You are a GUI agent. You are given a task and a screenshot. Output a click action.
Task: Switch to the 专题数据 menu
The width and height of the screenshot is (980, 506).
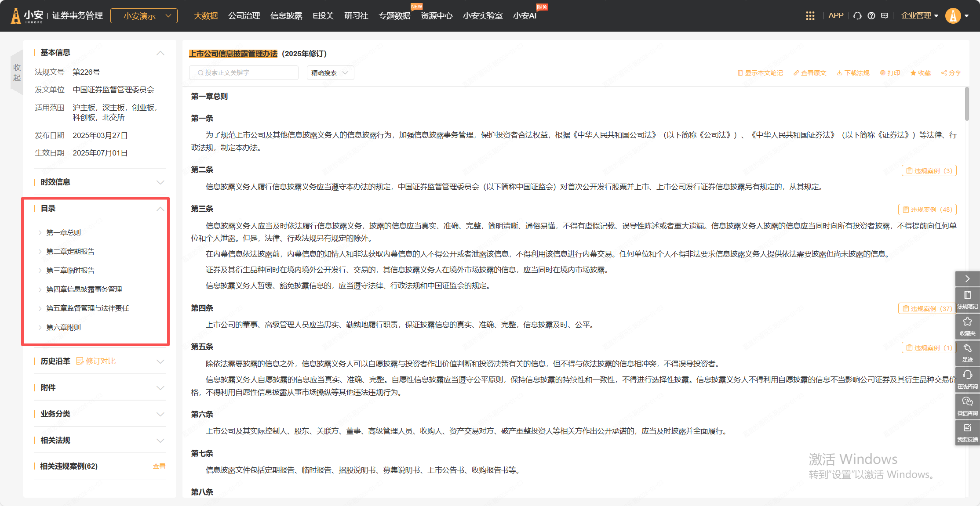coord(394,16)
